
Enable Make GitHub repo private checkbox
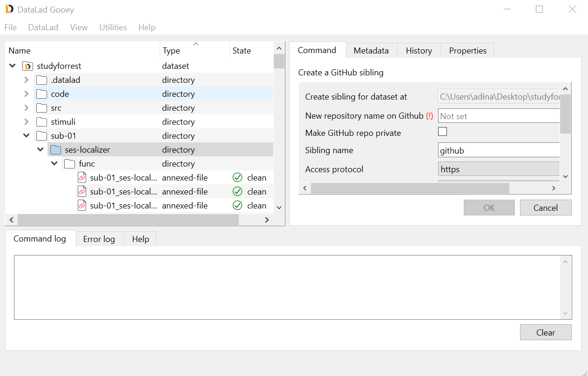(x=442, y=132)
